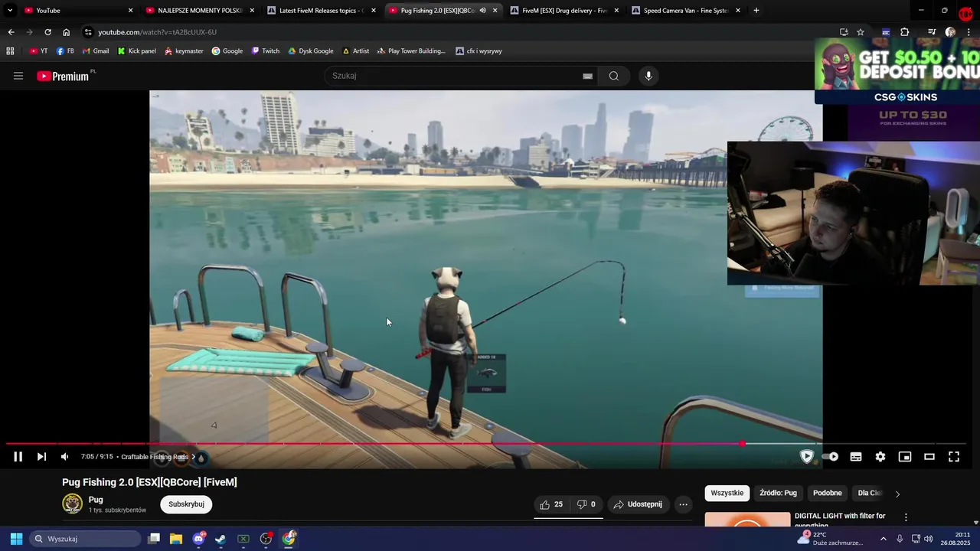980x551 pixels.
Task: Open video player settings gear
Action: pos(880,457)
